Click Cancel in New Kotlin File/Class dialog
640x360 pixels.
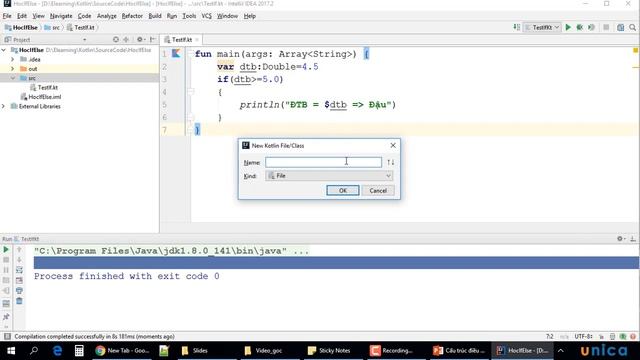click(x=378, y=191)
